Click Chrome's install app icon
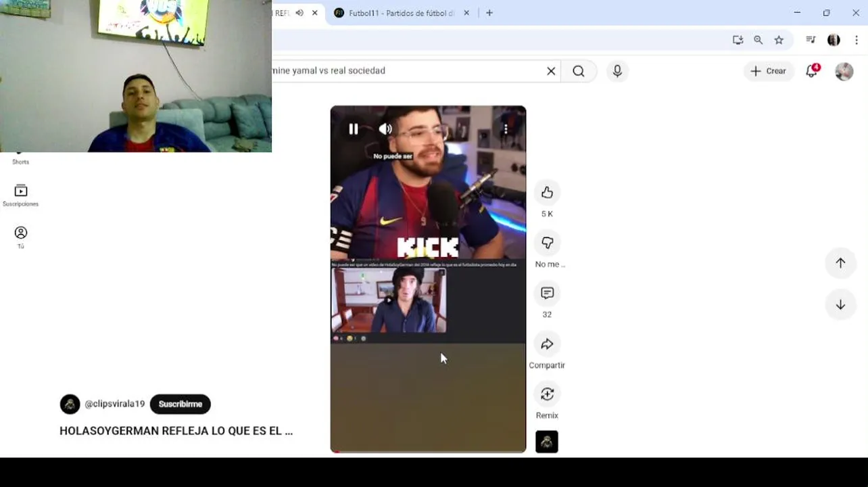Image resolution: width=868 pixels, height=487 pixels. (738, 40)
